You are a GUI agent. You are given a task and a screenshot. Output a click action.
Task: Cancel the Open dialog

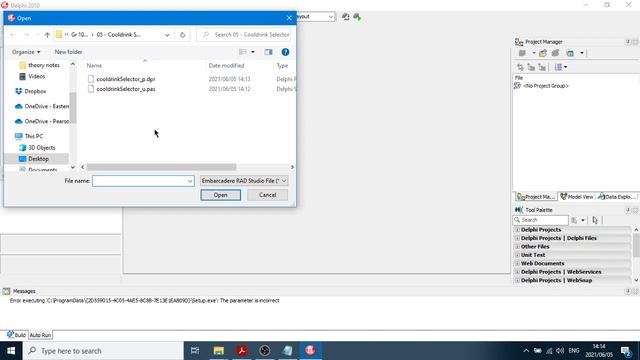267,195
